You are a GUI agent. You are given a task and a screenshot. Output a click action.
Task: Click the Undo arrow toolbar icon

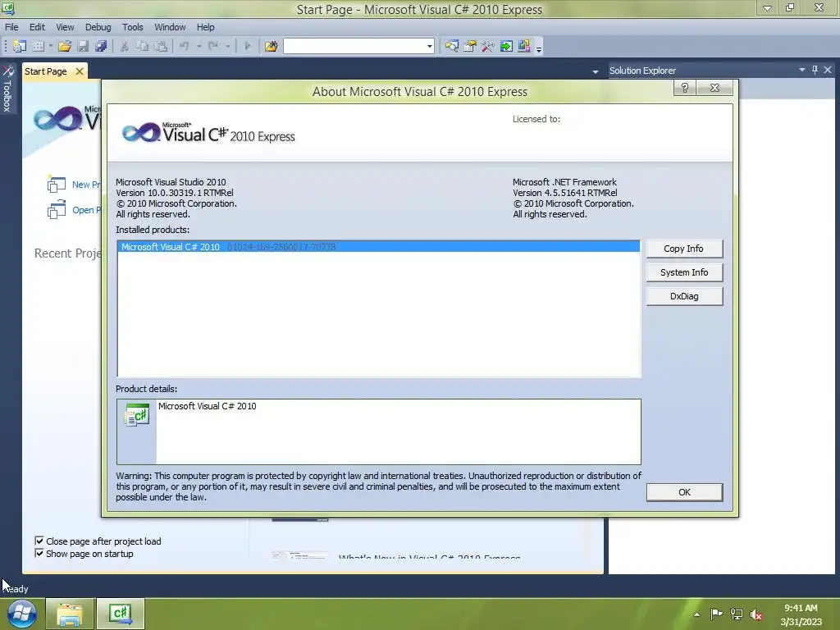point(185,46)
